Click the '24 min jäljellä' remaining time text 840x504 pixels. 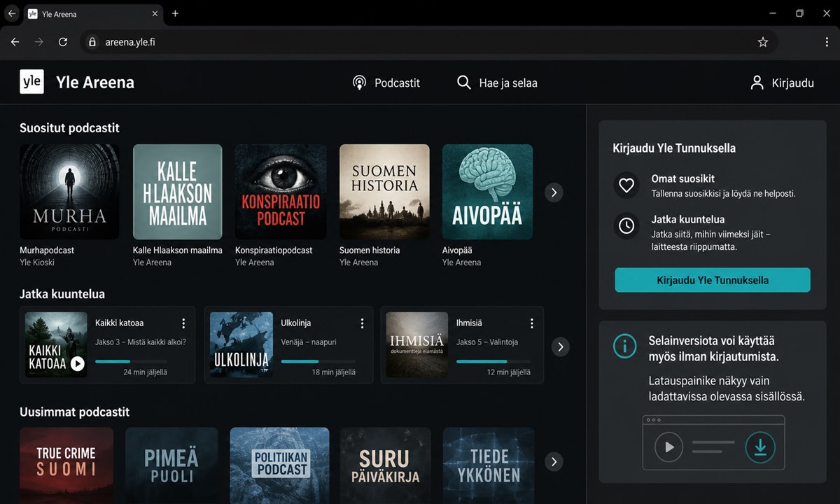click(x=145, y=372)
